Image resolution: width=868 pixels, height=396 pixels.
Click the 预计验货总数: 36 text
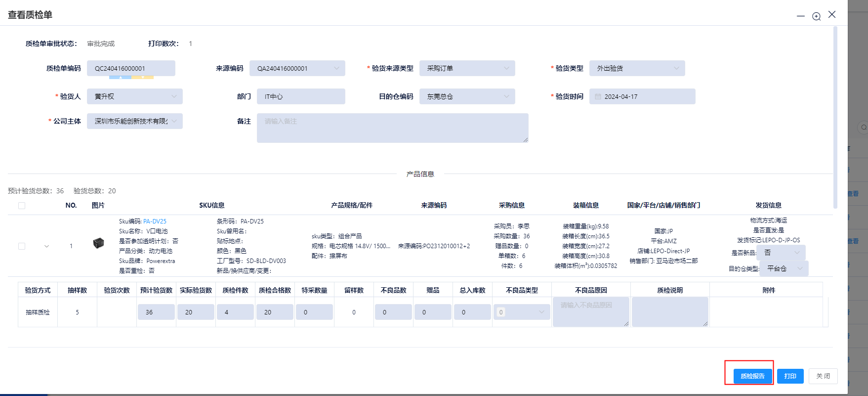click(36, 191)
